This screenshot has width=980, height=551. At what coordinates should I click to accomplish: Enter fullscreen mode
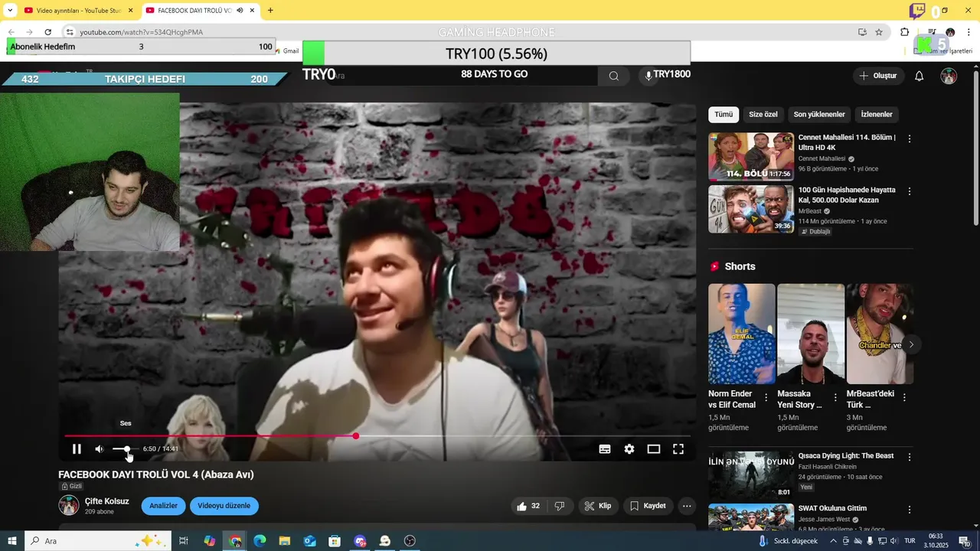678,449
